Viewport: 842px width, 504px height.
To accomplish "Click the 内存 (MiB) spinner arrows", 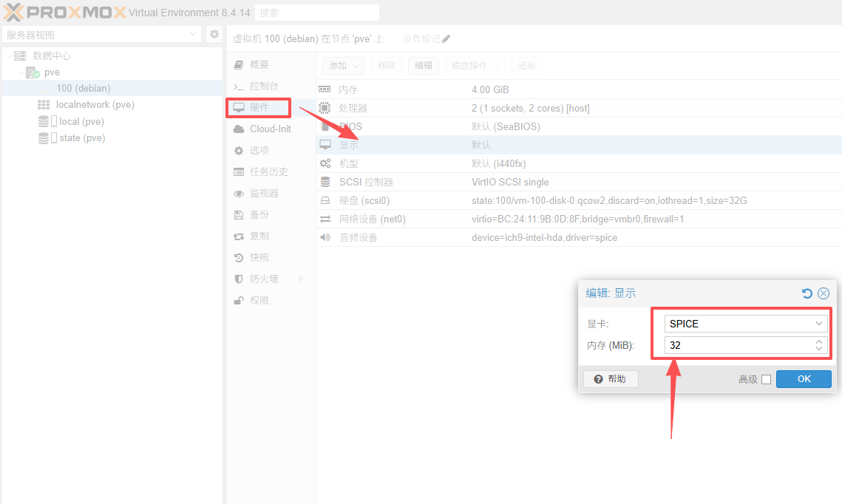I will point(818,345).
